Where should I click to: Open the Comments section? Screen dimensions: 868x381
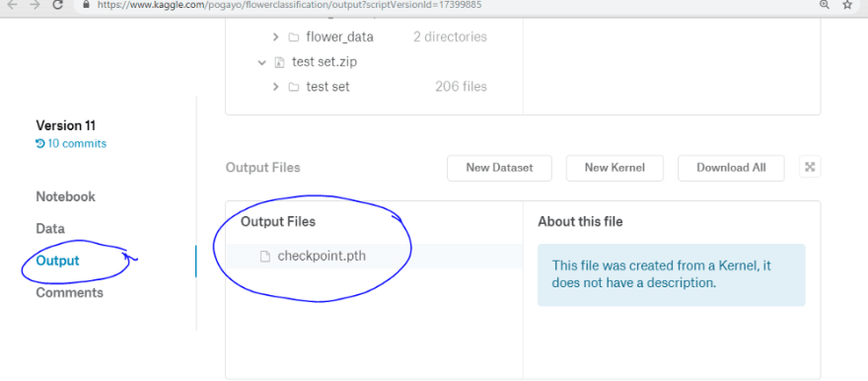pos(70,292)
